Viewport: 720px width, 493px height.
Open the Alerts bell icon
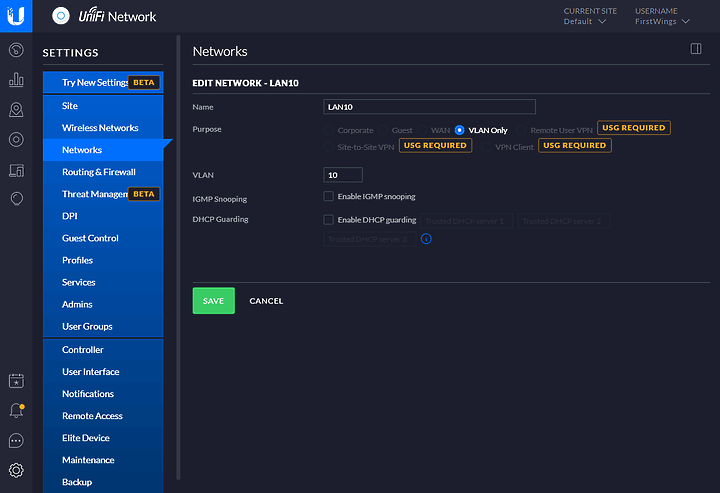click(16, 410)
